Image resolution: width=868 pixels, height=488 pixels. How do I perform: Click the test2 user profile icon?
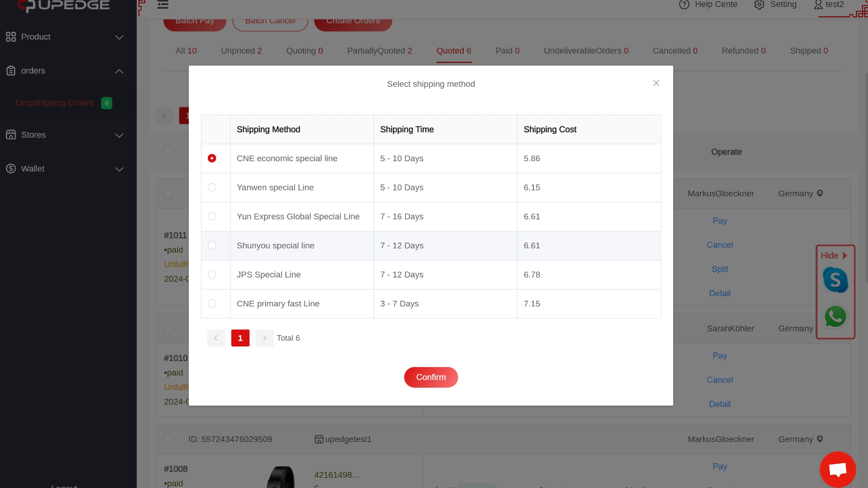click(x=818, y=4)
